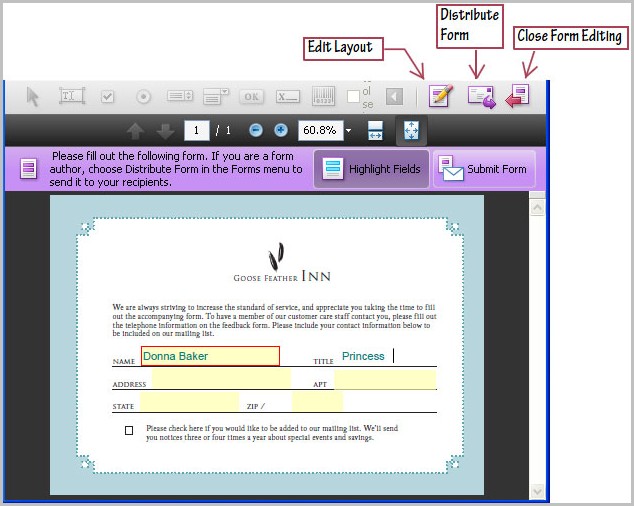634x506 pixels.
Task: Click Close Form Editing icon
Action: pos(518,96)
